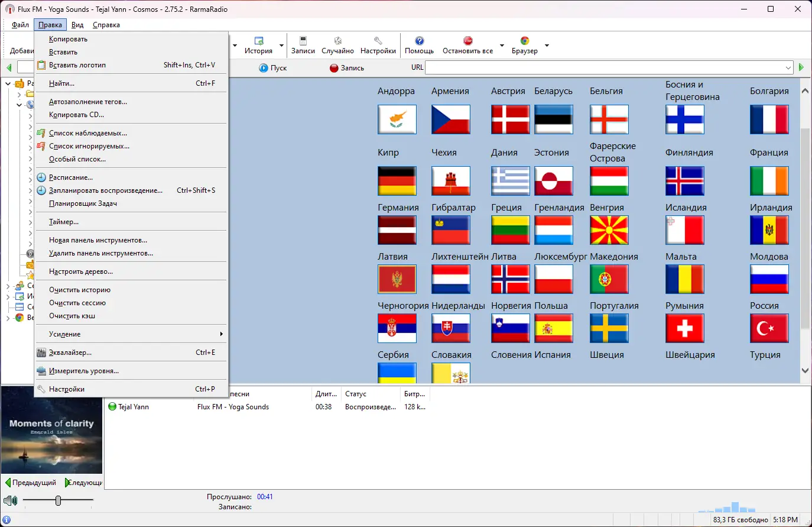Choose the Portugal flag icon
The height and width of the screenshot is (527, 812).
tap(609, 279)
